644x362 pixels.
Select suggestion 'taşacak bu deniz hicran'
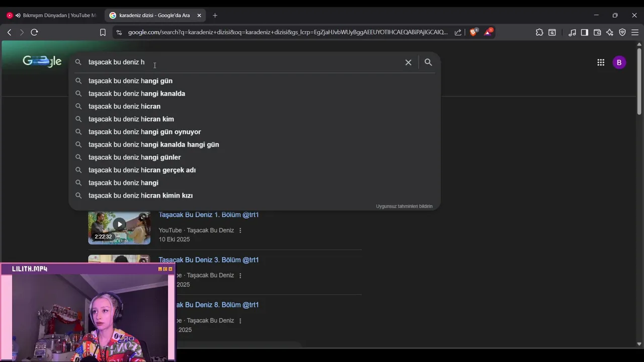(254, 106)
